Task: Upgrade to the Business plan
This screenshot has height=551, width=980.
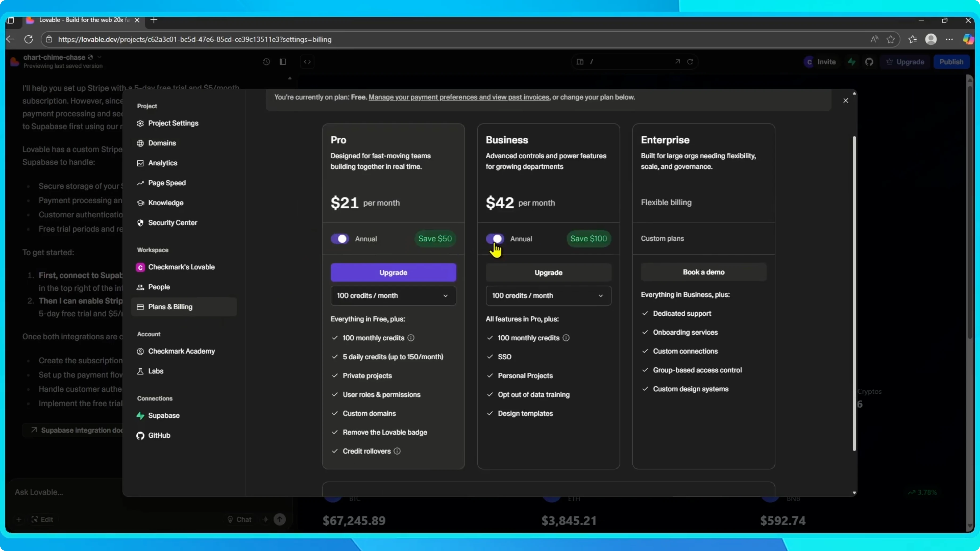Action: (548, 272)
